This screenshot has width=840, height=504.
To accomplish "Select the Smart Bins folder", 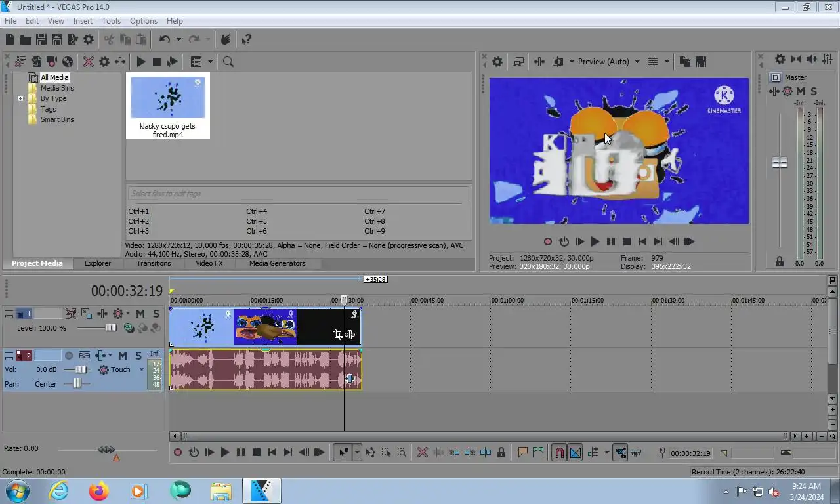I will pos(57,119).
